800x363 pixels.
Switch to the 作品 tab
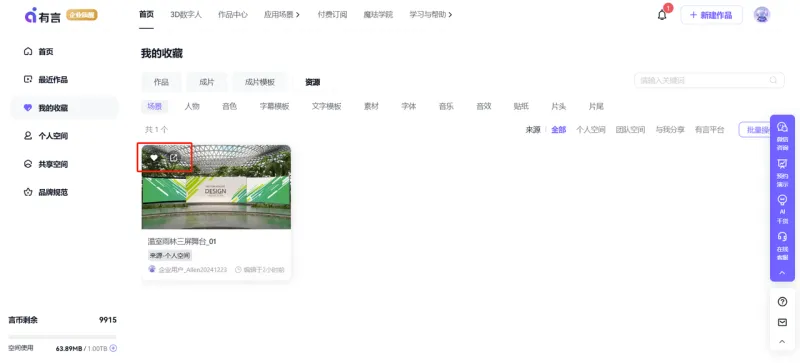point(161,82)
